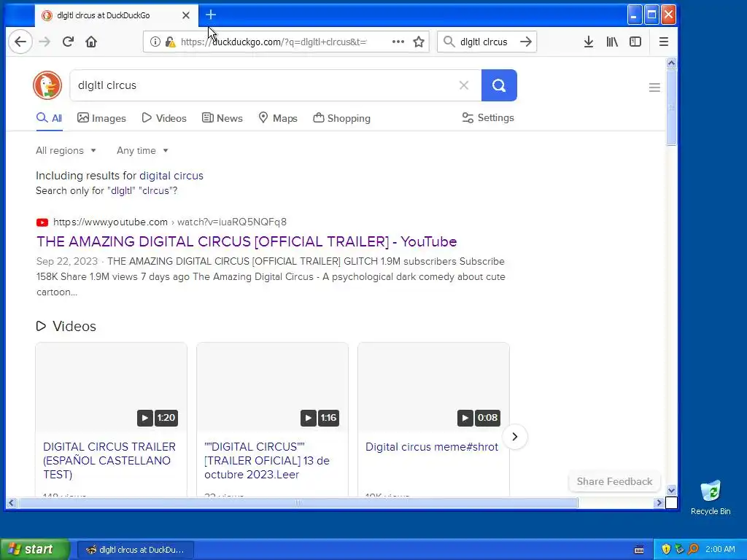Click the YouTube favicon beside result URL

tap(42, 222)
